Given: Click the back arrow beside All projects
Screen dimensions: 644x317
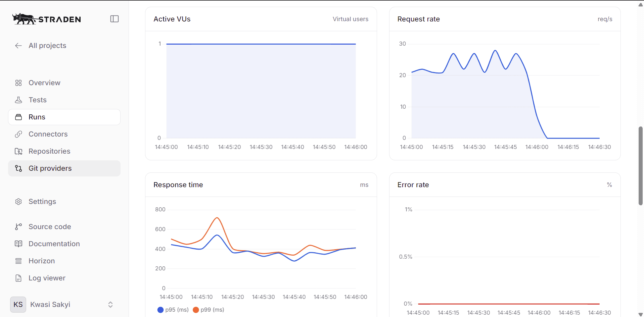Looking at the screenshot, I should click(x=18, y=46).
